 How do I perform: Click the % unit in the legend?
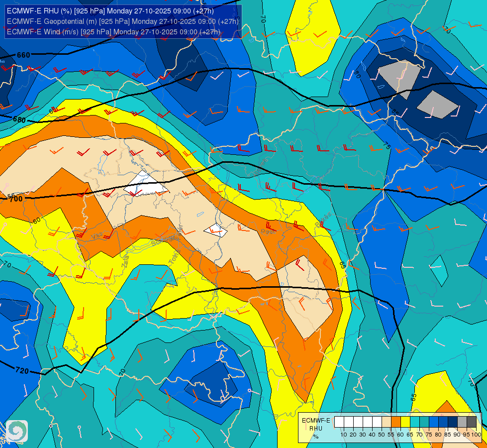coord(316,437)
